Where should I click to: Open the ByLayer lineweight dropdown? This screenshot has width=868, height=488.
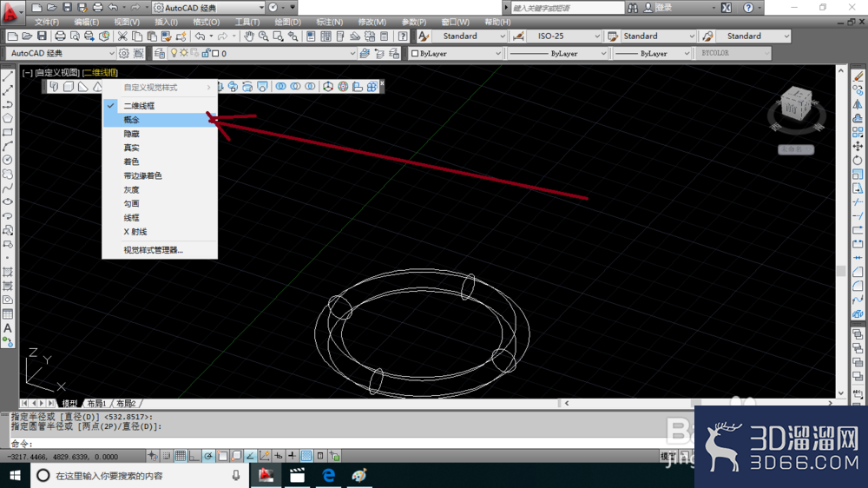pyautogui.click(x=652, y=54)
